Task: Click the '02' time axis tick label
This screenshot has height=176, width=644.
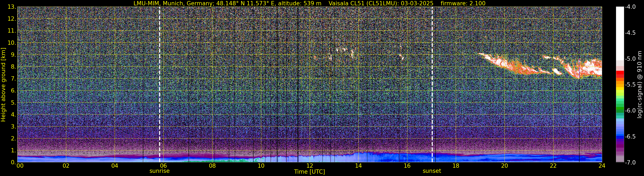Action: 66,166
